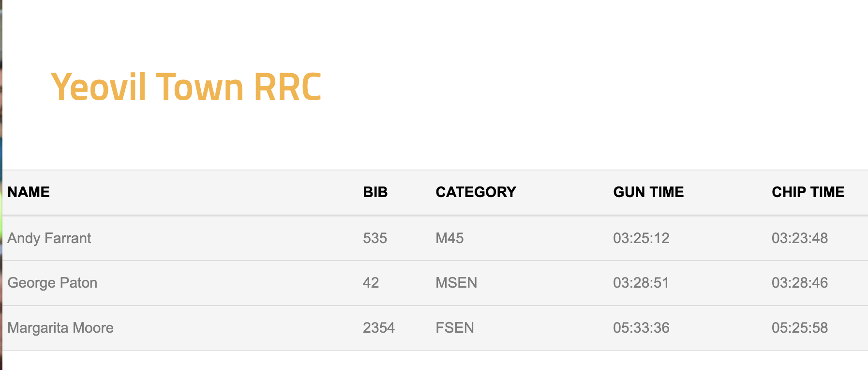Sort by the NAME column header
The width and height of the screenshot is (868, 370).
pyautogui.click(x=29, y=192)
